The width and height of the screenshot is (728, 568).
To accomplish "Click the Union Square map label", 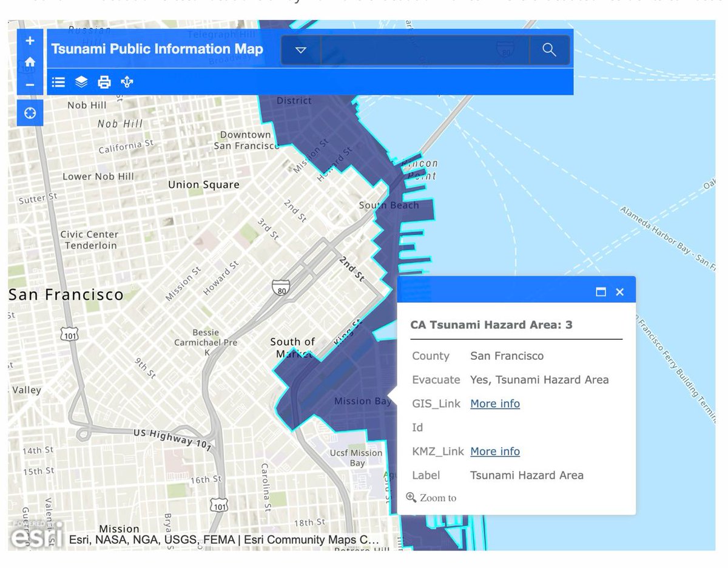I will (204, 184).
